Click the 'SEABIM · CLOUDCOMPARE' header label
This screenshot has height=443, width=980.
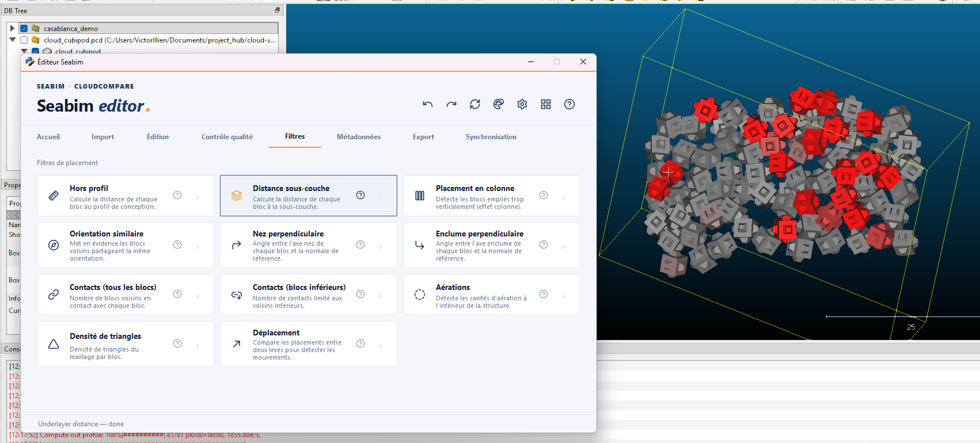85,86
